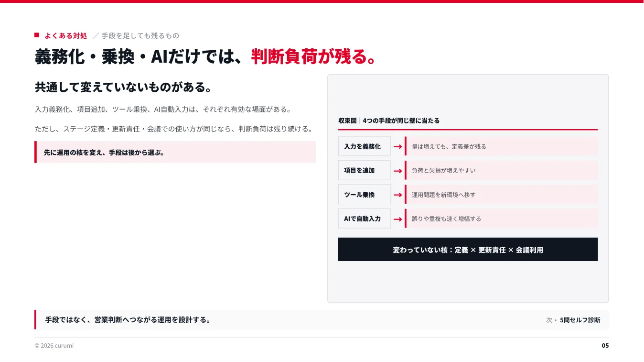The image size is (644, 362).
Task: Click the result text 誤りや重複も速く増幅する
Action: coord(447,219)
